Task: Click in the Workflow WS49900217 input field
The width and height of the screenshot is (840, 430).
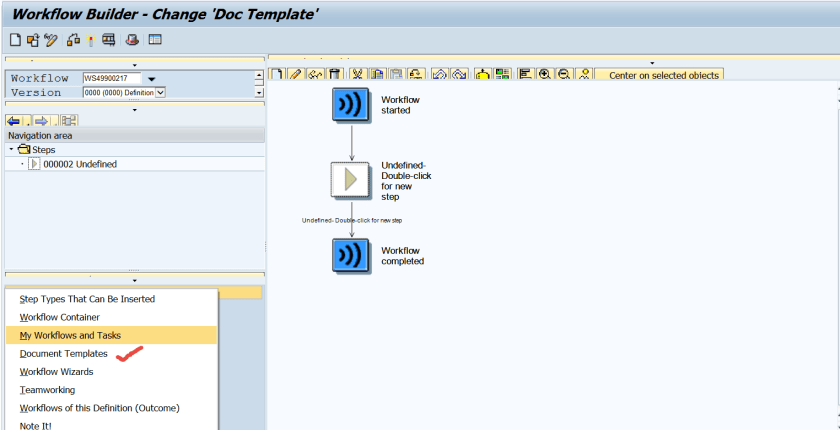Action: (x=111, y=79)
